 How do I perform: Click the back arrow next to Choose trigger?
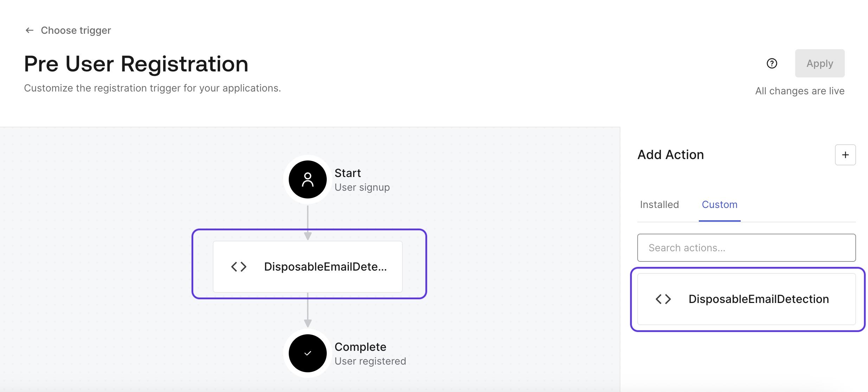(29, 30)
